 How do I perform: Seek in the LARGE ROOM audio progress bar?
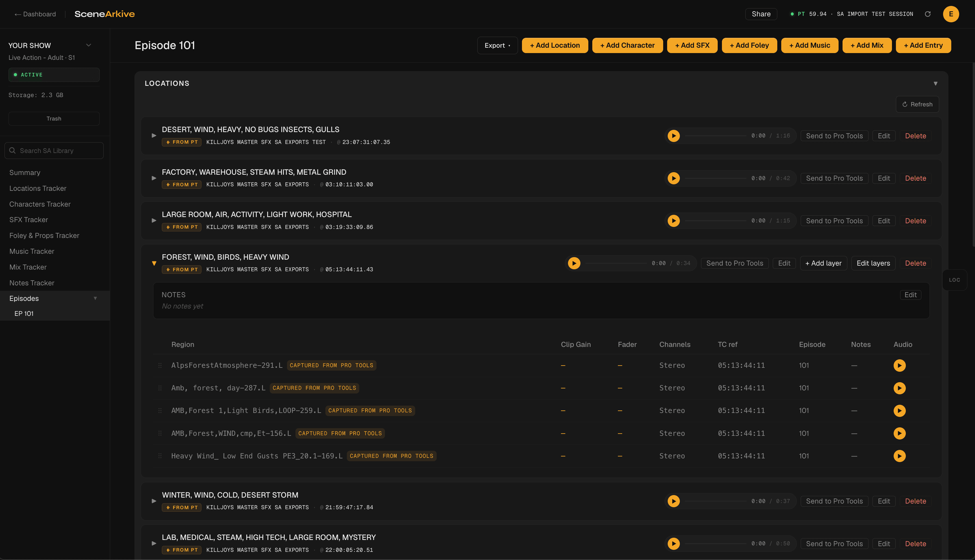tap(715, 221)
